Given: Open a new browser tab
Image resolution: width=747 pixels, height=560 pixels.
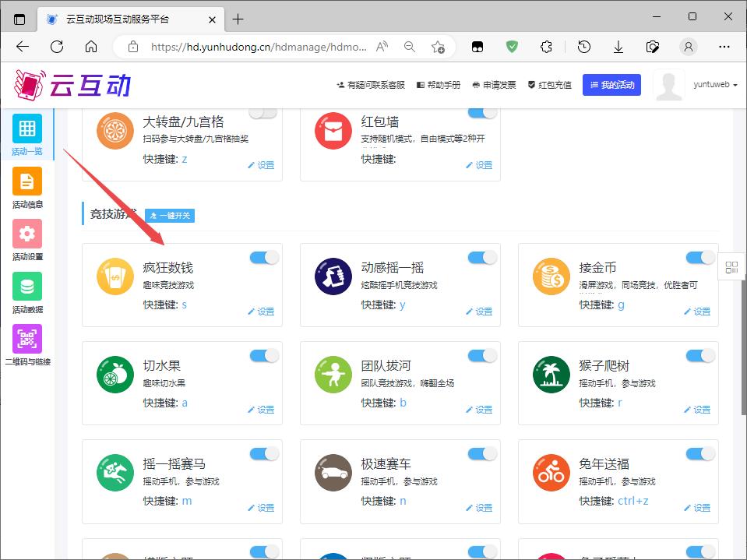Looking at the screenshot, I should (238, 19).
